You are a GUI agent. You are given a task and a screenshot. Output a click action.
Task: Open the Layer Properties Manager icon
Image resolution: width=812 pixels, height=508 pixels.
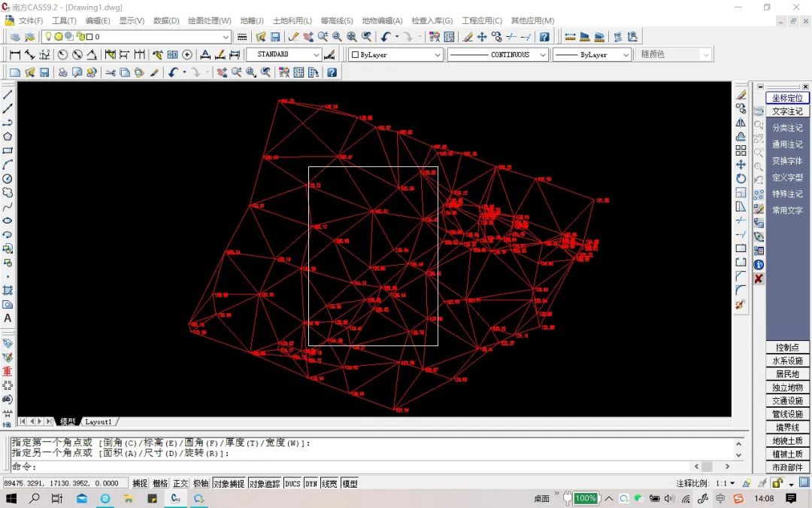16,37
